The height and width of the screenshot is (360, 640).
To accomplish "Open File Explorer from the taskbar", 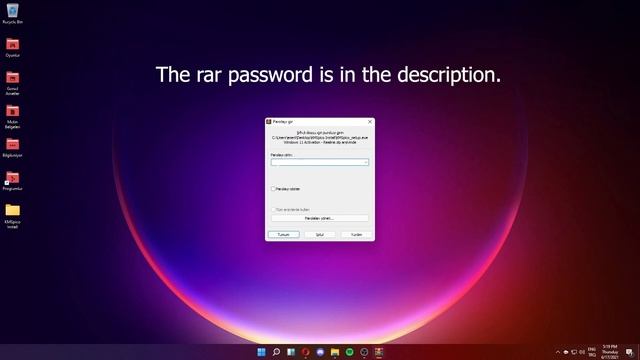I will 335,352.
